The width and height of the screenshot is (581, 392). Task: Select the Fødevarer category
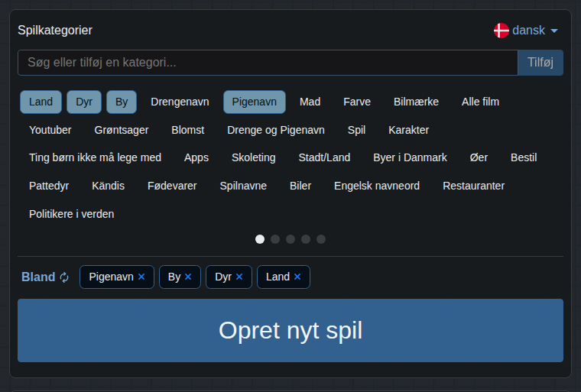(x=172, y=186)
